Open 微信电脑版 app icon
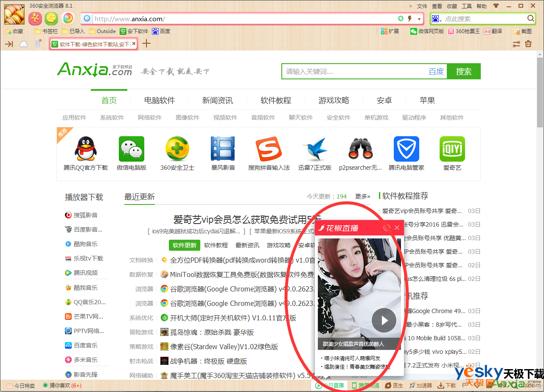The image size is (544, 392). [x=132, y=149]
